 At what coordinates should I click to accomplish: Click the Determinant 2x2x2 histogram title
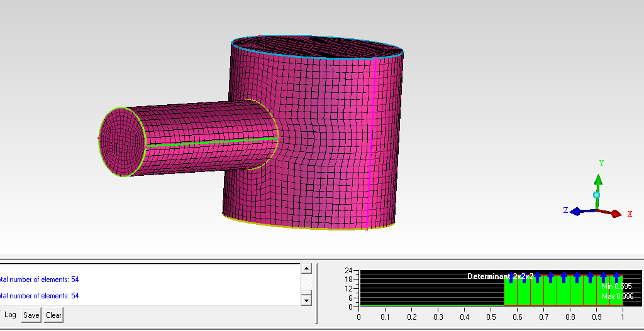[500, 276]
